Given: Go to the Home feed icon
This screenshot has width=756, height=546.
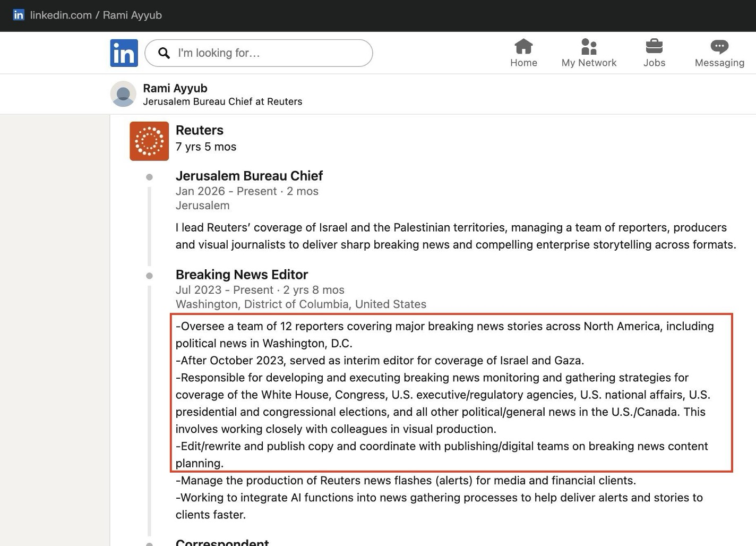Looking at the screenshot, I should (523, 47).
